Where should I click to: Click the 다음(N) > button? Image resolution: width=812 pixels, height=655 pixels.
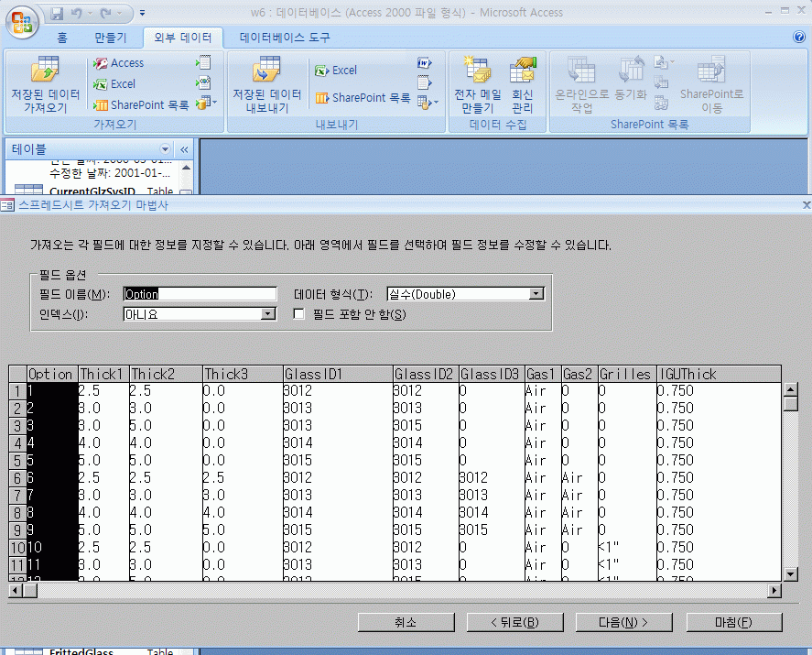click(x=623, y=622)
